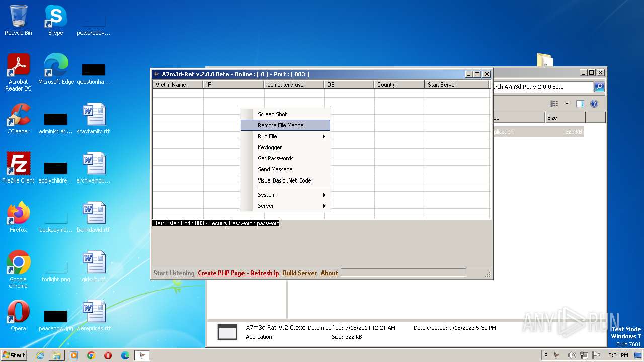
Task: Click the computer / user column header
Action: 294,85
